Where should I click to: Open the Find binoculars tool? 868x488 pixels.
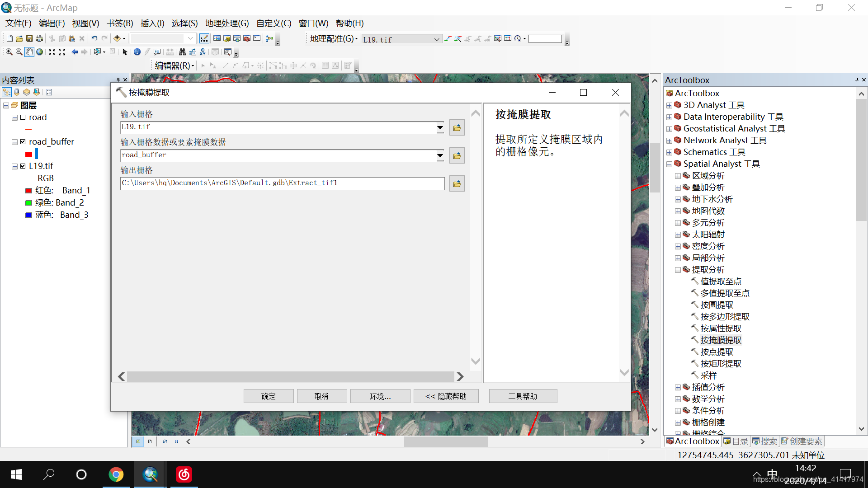(x=182, y=52)
